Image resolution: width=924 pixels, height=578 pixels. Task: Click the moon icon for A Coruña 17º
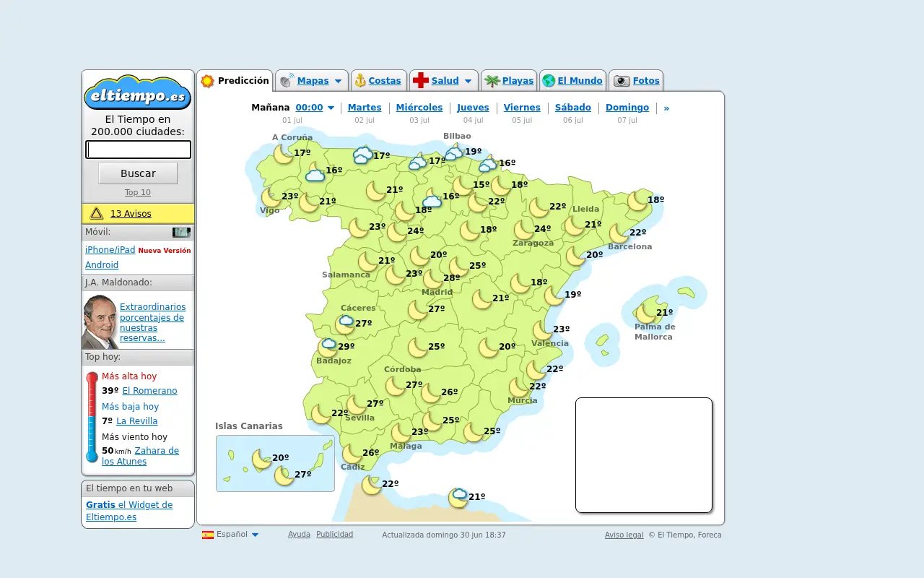tap(283, 154)
